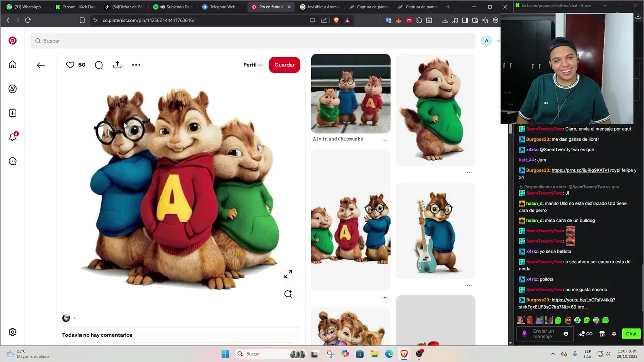Open the prnt.sc link from Burgoss23

(580, 170)
